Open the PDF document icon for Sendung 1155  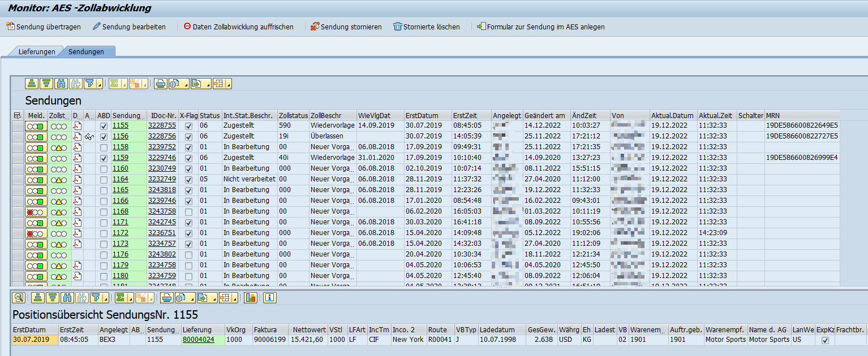pyautogui.click(x=77, y=126)
